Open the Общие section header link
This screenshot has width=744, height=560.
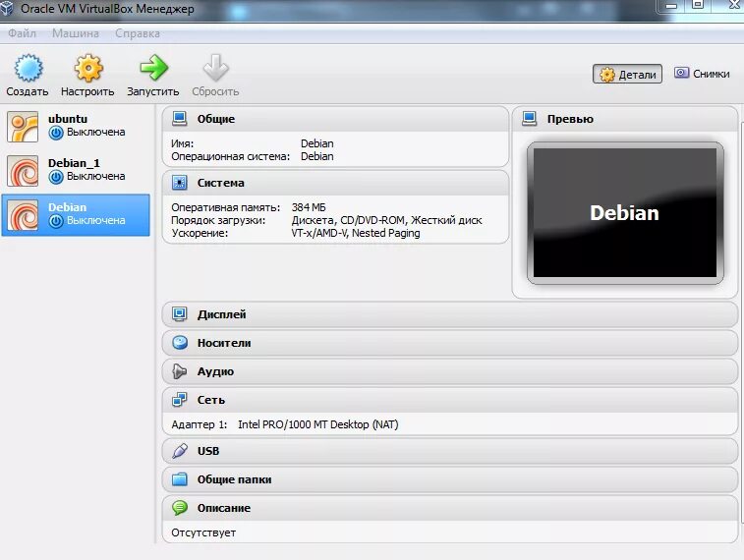[x=216, y=119]
